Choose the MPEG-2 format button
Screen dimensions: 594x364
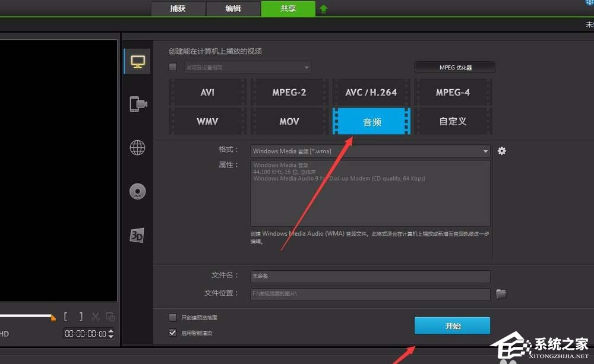(289, 93)
